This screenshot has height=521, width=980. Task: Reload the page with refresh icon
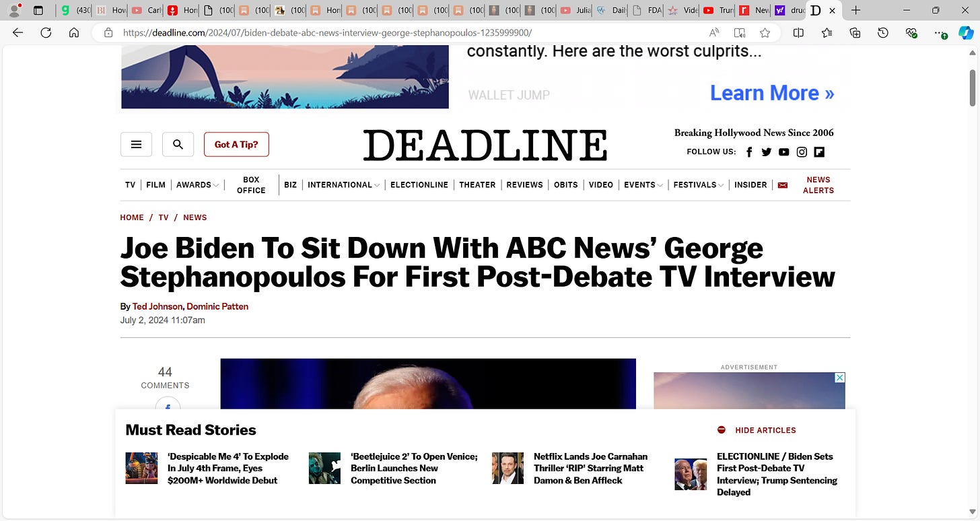(46, 32)
